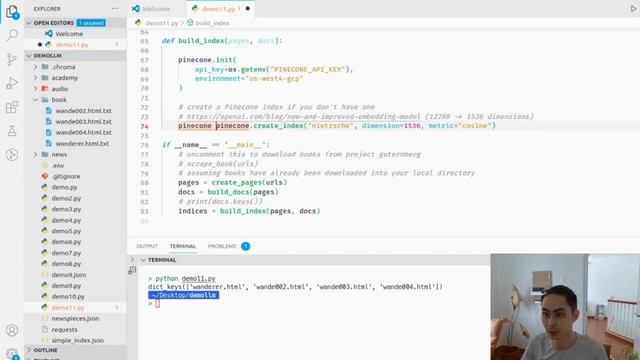Screen dimensions: 640x360
Task: Open the OUTPUT panel tab
Action: coord(147,246)
